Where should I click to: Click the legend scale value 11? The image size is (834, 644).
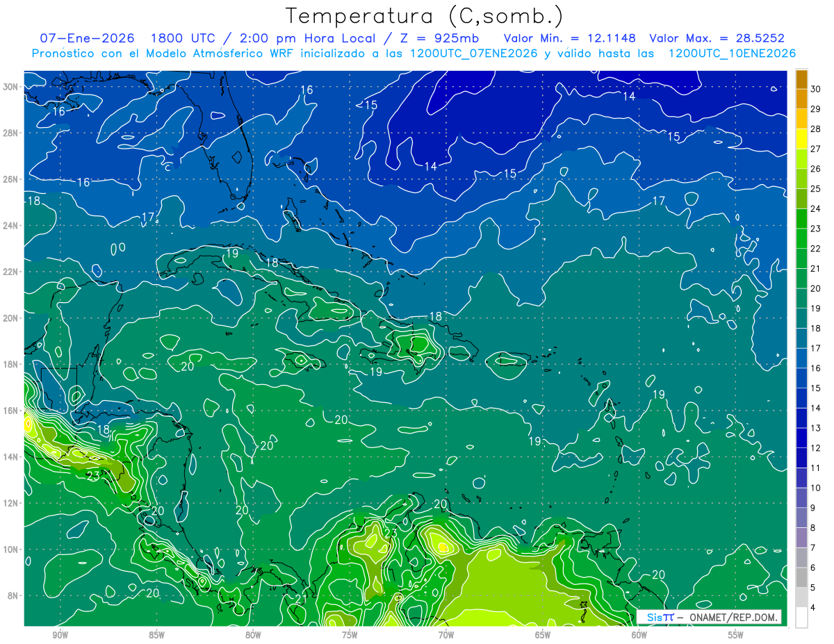point(816,468)
